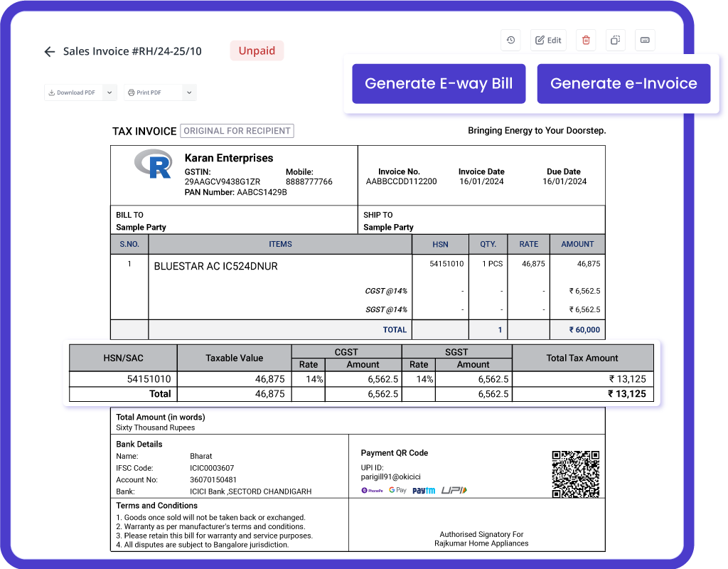
Task: Click the Paytm logo icon
Action: [424, 491]
